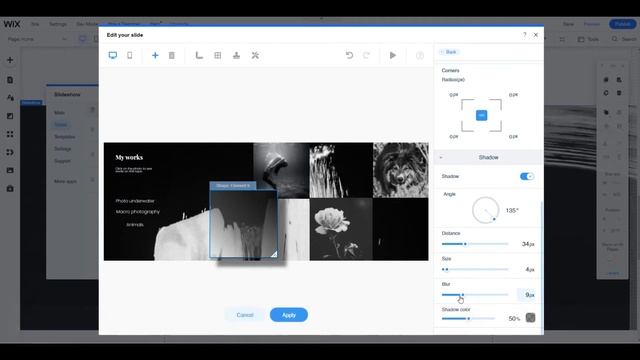Select Support tab in Slideshow panel
Image resolution: width=640 pixels, height=360 pixels.
[x=62, y=161]
